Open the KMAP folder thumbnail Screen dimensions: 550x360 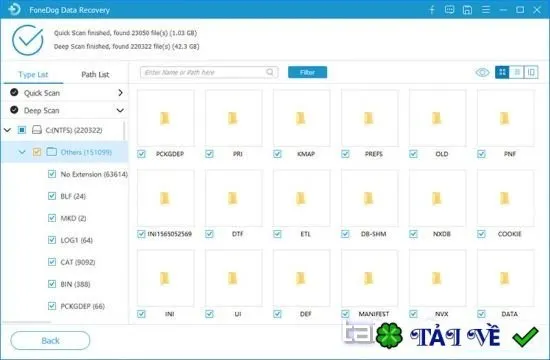[x=301, y=118]
